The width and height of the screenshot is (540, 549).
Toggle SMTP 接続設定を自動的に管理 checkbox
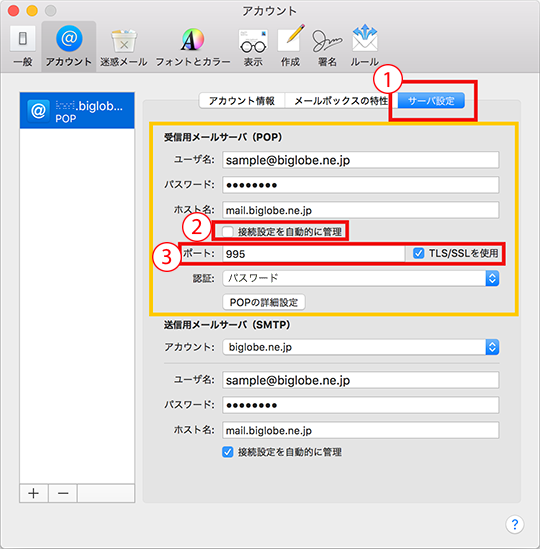pyautogui.click(x=228, y=452)
